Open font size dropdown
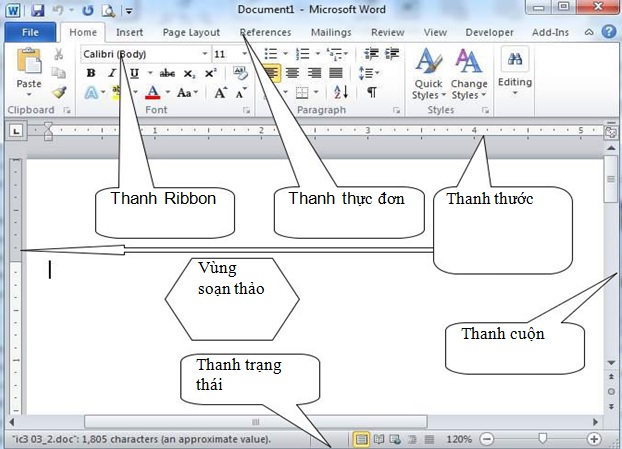This screenshot has width=622, height=449. [244, 54]
